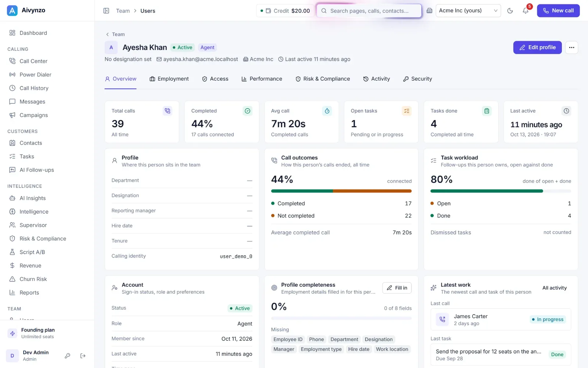This screenshot has height=368, width=588.
Task: Focus the search pages input field
Action: tap(369, 11)
